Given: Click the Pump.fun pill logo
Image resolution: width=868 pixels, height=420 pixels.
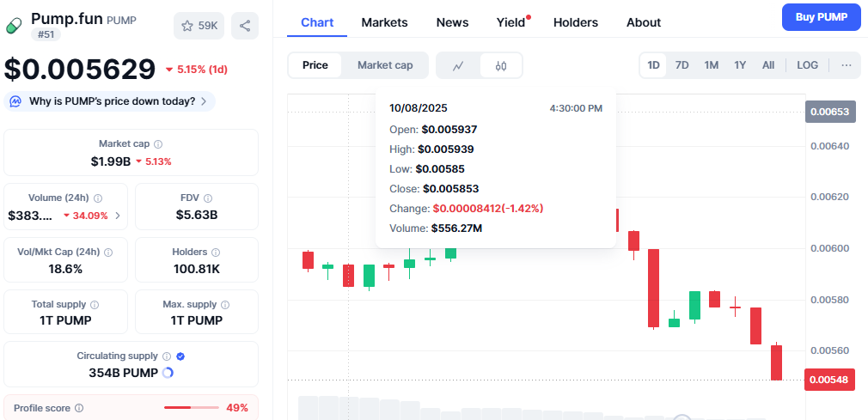Looking at the screenshot, I should pos(15,26).
